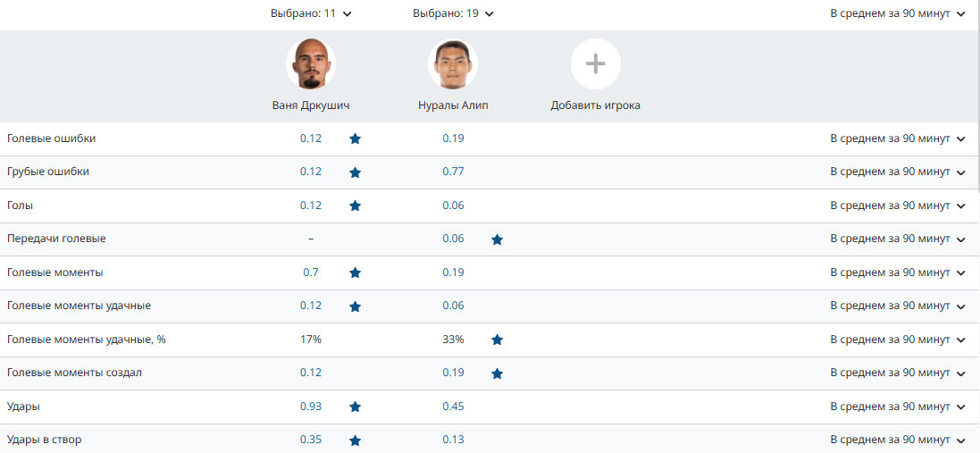Viewport: 980px width, 453px height.
Task: Click the 0.7 value for Голевые моменты
Action: 311,273
